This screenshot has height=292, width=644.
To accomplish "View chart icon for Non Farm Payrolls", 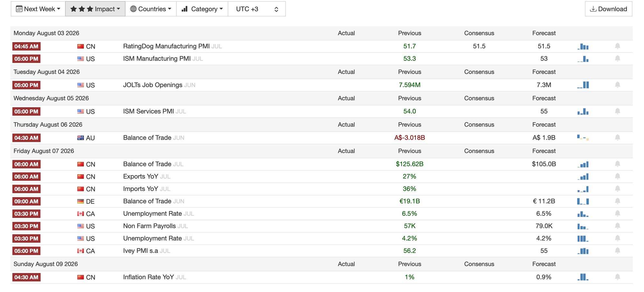I will click(x=583, y=226).
